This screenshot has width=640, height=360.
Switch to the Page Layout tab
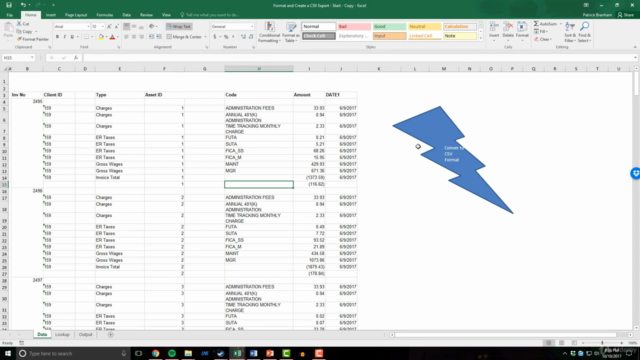click(x=76, y=15)
